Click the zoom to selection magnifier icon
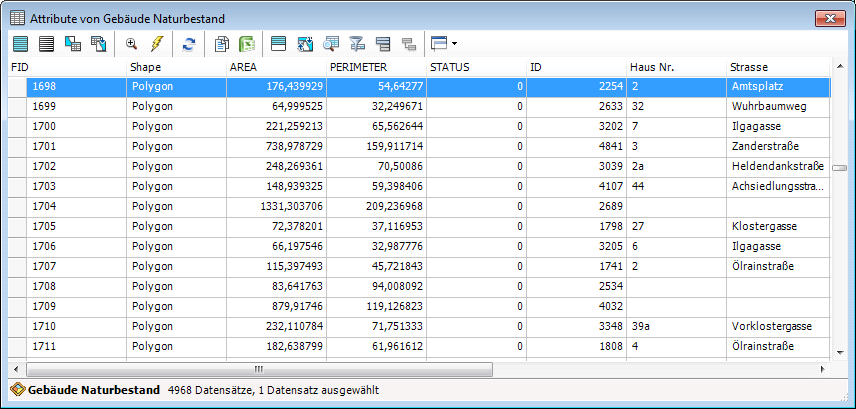Image resolution: width=856 pixels, height=409 pixels. (131, 44)
